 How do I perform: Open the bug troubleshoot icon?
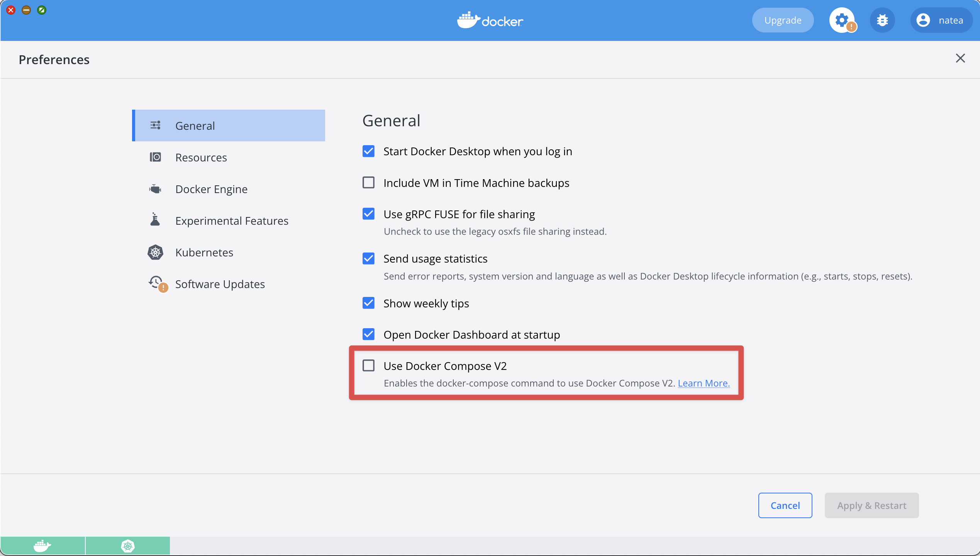(882, 20)
